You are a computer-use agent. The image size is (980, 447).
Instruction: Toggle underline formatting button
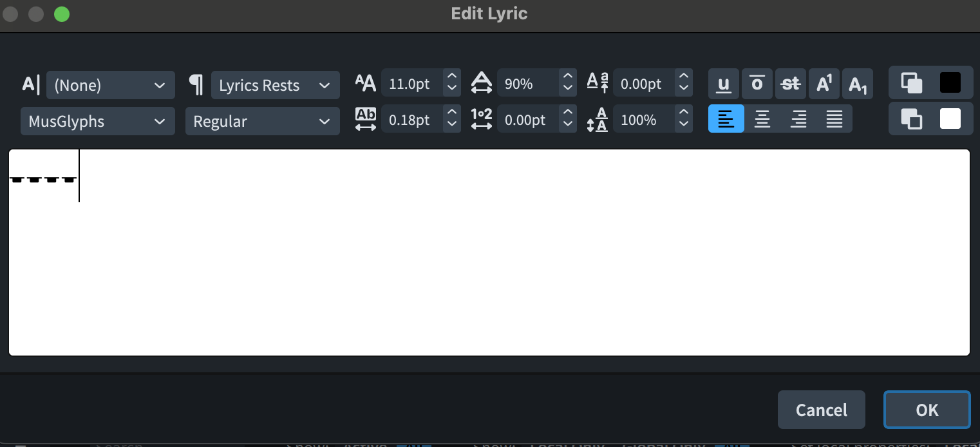click(724, 84)
